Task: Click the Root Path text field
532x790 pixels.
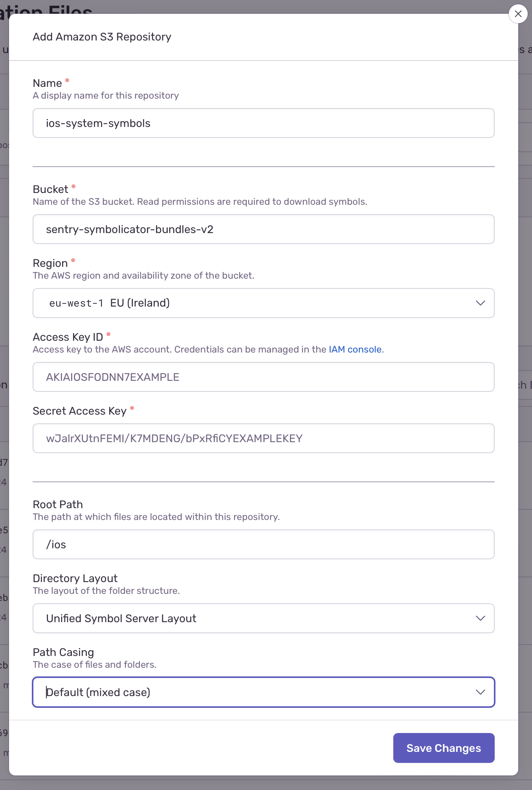Action: pos(263,544)
